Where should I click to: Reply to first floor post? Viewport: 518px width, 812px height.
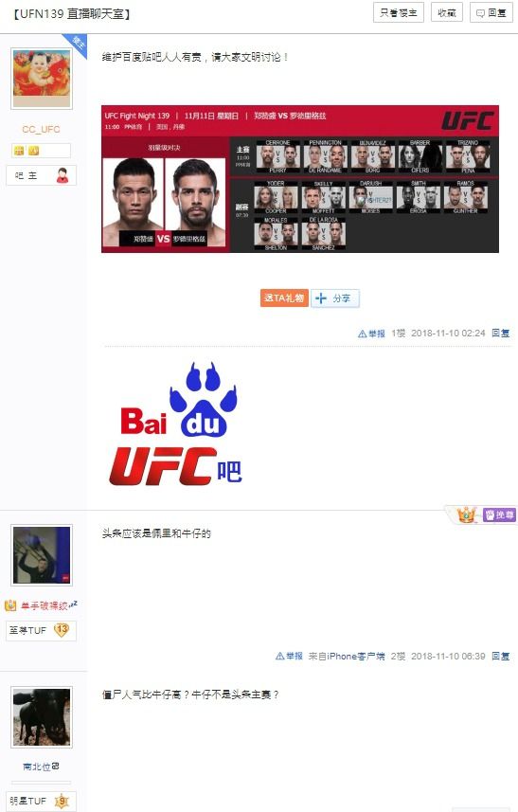coord(500,333)
